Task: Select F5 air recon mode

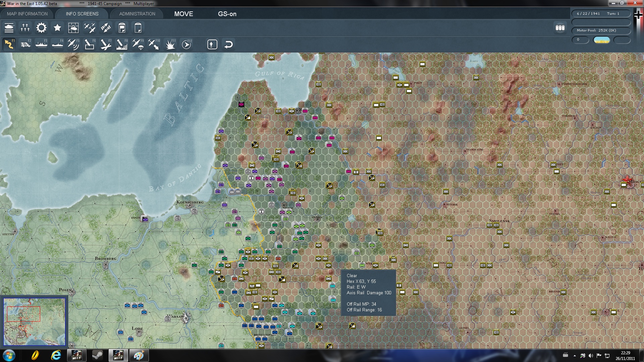Action: point(73,44)
